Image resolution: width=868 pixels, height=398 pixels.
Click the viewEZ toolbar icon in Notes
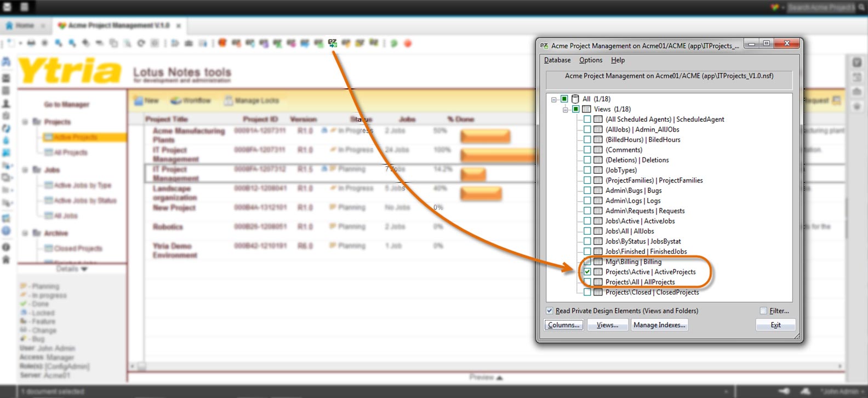tap(332, 43)
